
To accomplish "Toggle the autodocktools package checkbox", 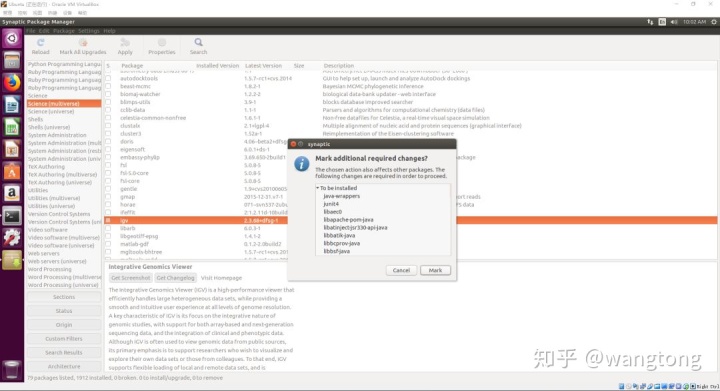I will [x=108, y=78].
